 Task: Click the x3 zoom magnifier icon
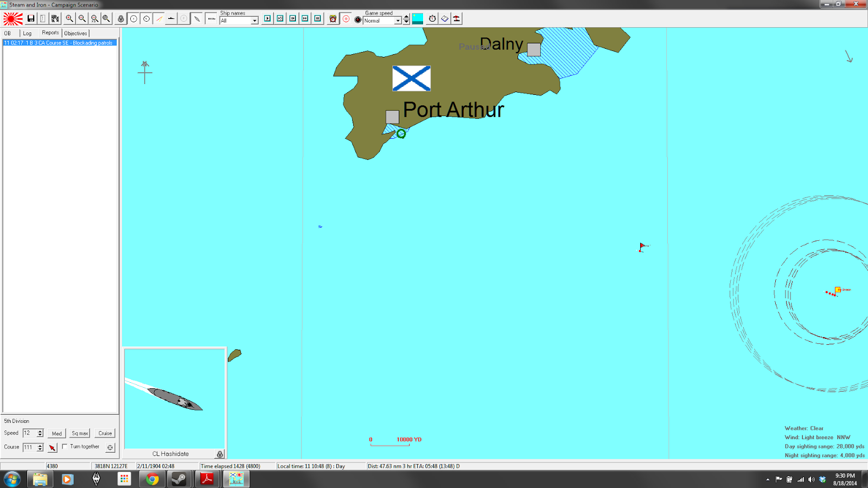click(x=94, y=19)
